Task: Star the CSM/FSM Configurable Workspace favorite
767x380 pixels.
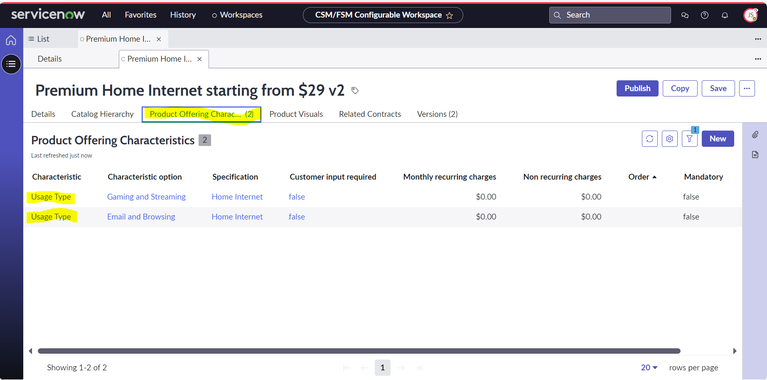Action: coord(450,16)
